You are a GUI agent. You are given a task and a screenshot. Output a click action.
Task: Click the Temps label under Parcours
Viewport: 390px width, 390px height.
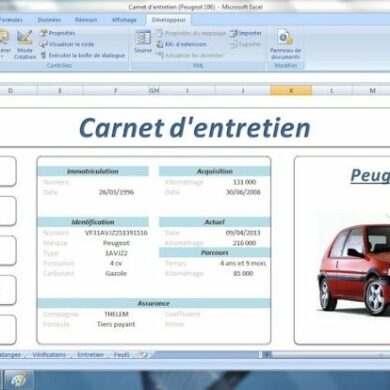[175, 263]
